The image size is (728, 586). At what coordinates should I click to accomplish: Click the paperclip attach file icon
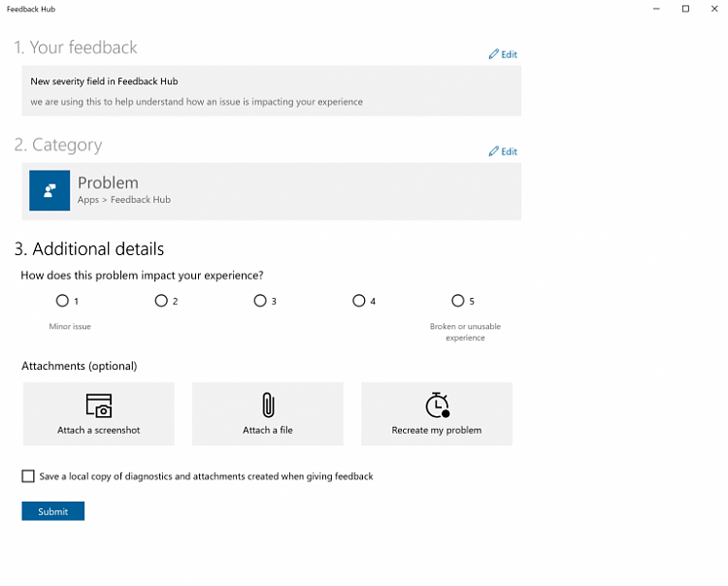coord(268,405)
